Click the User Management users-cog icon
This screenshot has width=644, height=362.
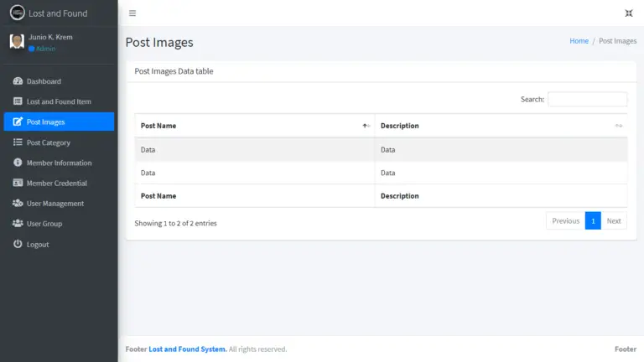click(18, 203)
